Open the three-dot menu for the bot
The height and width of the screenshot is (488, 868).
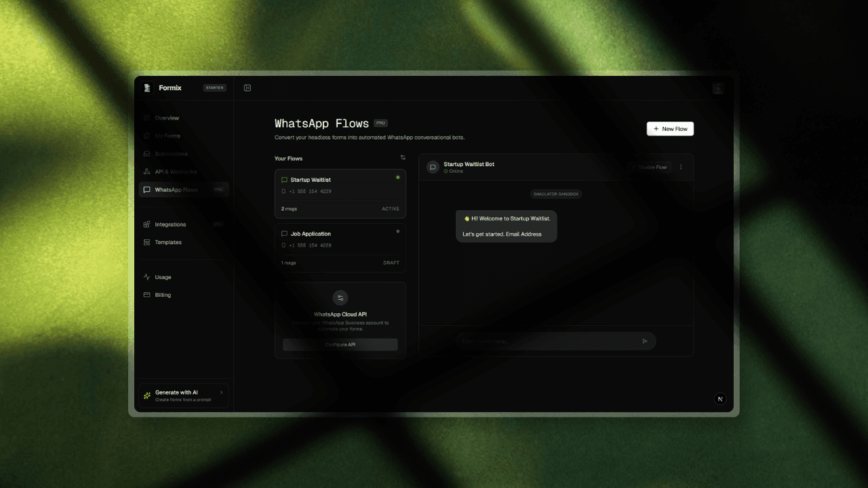tap(681, 167)
